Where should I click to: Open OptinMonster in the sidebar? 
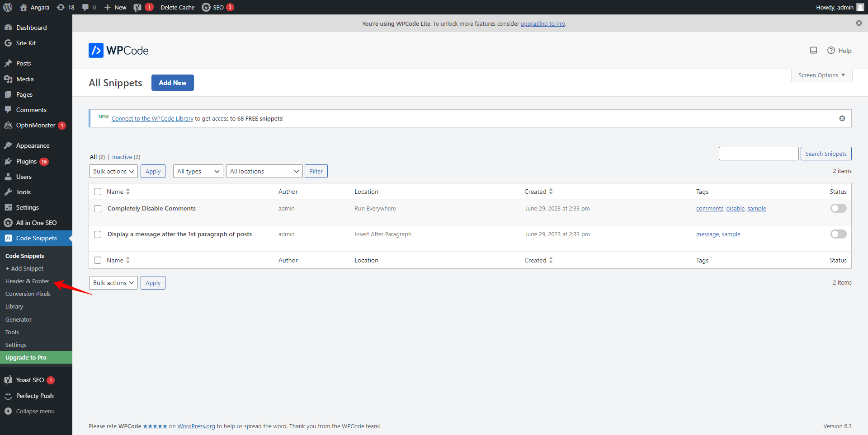tap(36, 125)
